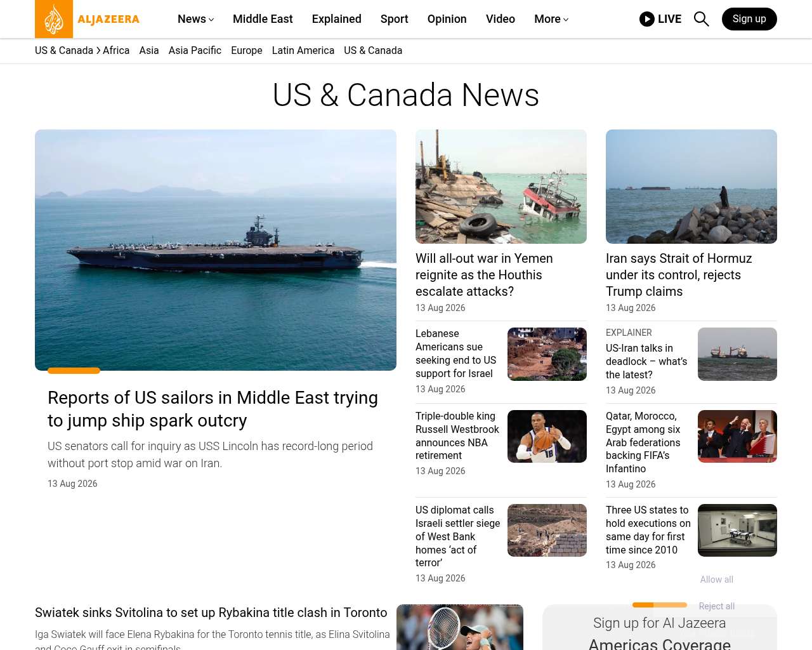Screen dimensions: 812x650
Task: Click the FIFA Infantino story thumbnail
Action: tap(737, 437)
